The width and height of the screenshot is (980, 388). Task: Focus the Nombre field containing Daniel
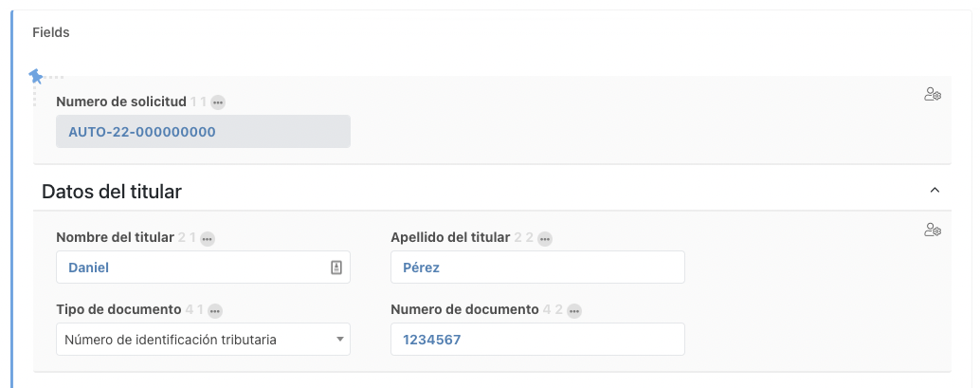[190, 268]
